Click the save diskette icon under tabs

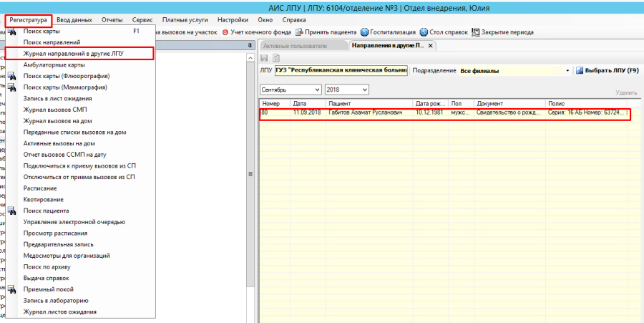tap(265, 58)
